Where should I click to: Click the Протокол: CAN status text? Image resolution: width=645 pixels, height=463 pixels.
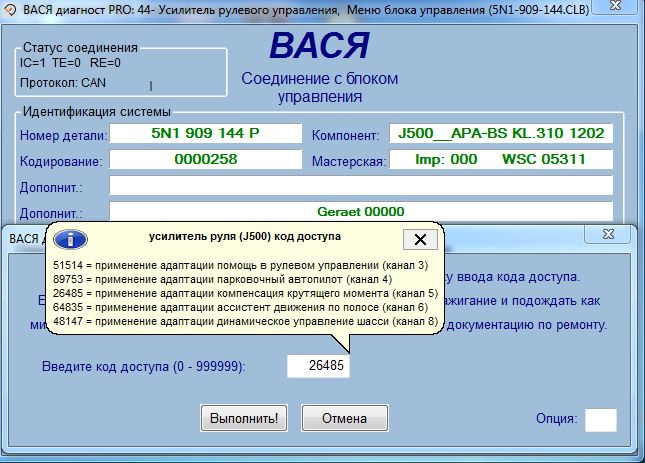point(63,82)
